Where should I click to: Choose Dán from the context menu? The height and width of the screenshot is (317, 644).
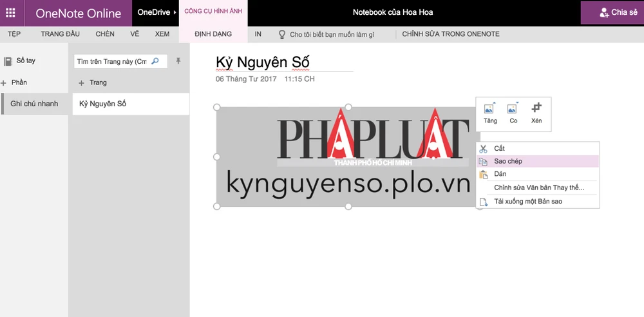(x=500, y=174)
